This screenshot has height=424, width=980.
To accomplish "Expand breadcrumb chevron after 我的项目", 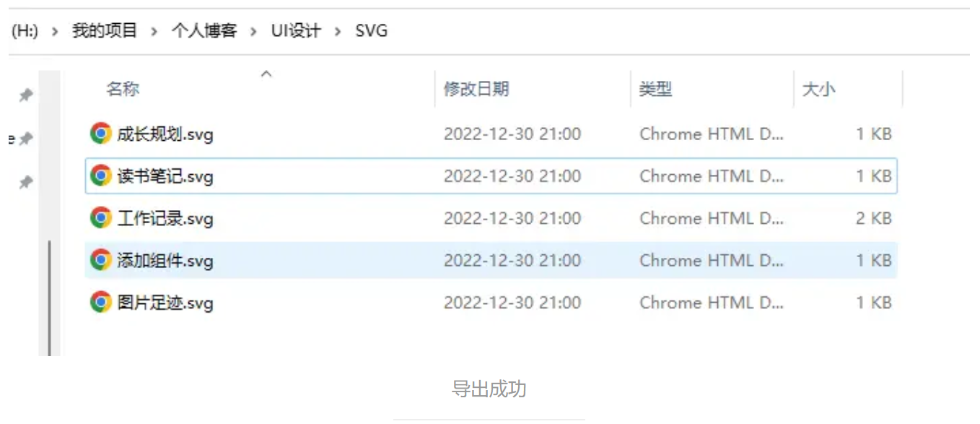I will pos(154,32).
